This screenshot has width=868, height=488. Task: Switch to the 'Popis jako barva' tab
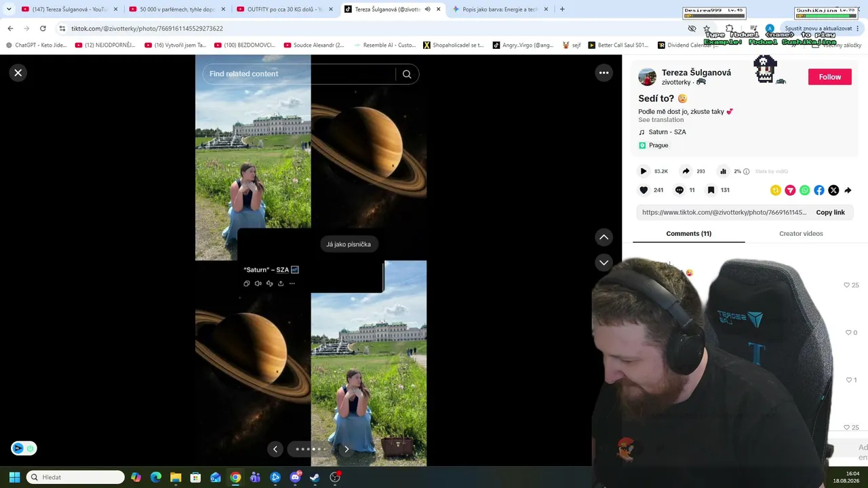[x=500, y=9]
